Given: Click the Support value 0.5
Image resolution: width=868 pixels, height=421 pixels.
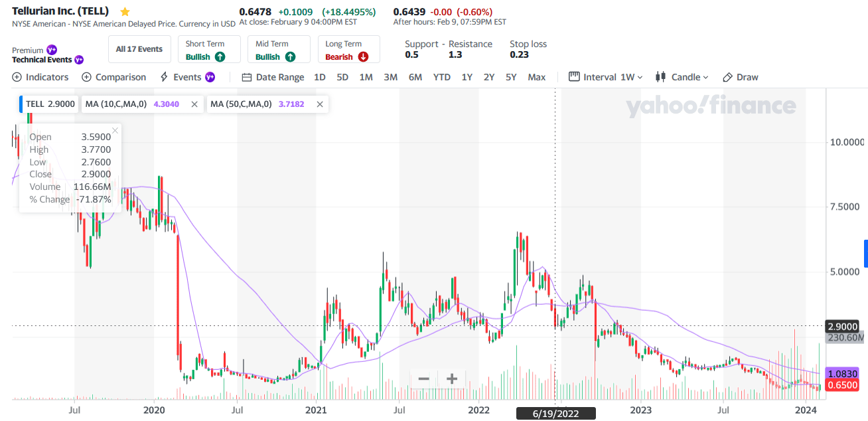Looking at the screenshot, I should coord(411,55).
